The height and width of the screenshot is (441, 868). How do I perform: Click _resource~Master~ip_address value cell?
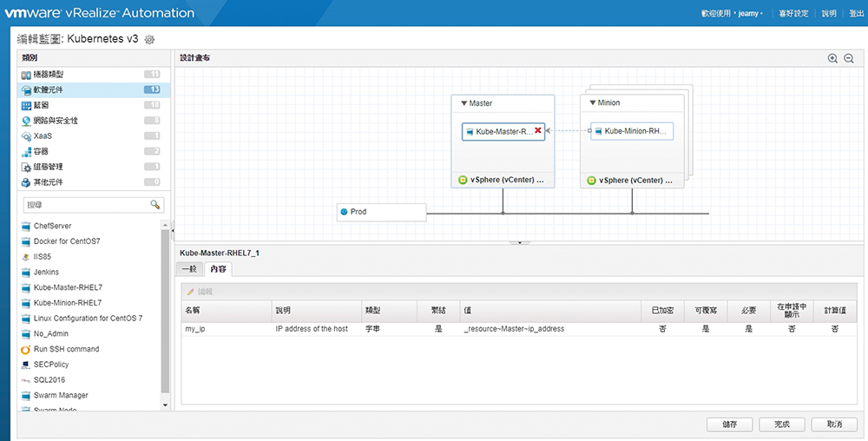(550, 329)
